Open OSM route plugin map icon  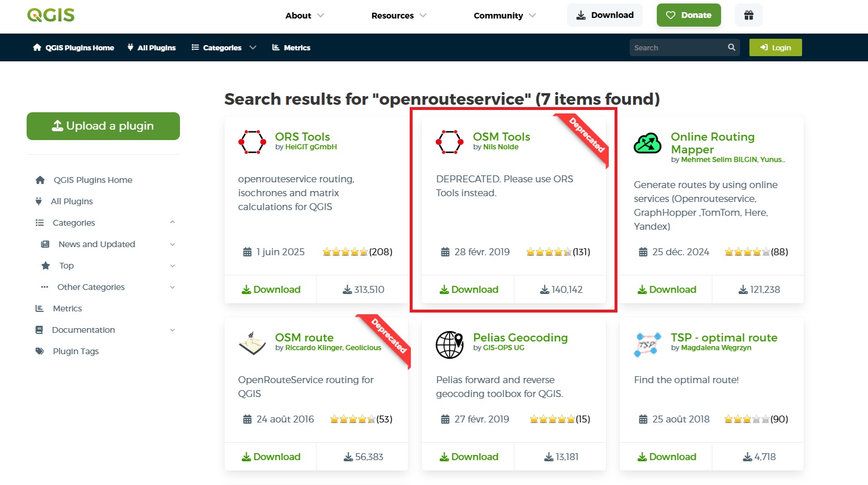tap(252, 343)
